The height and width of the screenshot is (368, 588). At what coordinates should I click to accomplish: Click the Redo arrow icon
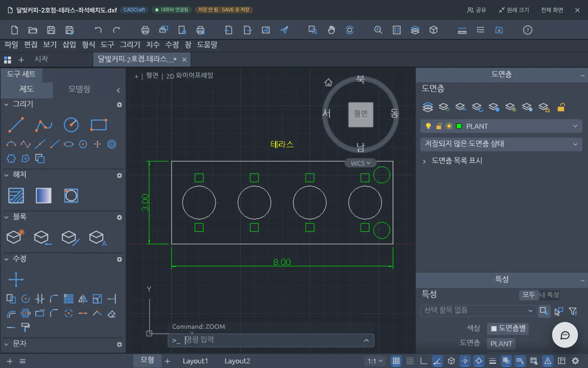(116, 30)
